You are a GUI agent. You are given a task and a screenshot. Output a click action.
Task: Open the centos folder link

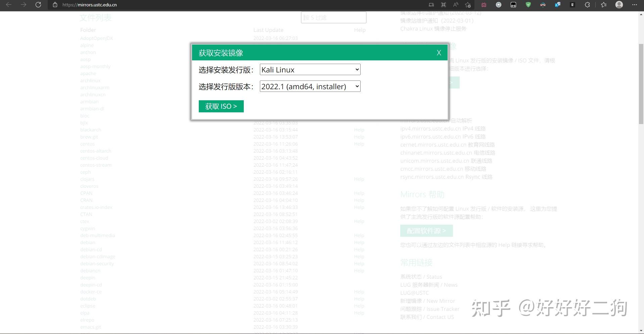[87, 144]
